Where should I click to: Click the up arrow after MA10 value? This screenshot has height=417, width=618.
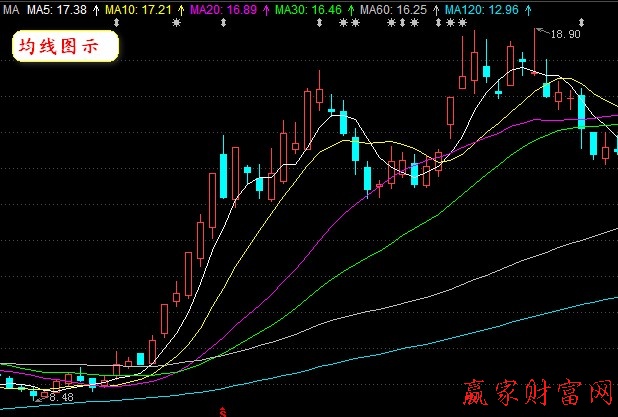pyautogui.click(x=180, y=8)
